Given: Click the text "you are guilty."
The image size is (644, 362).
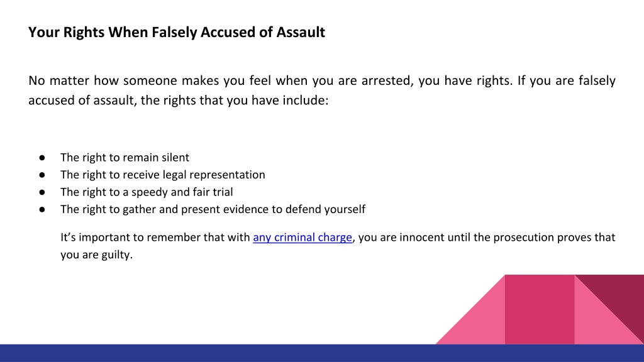Looking at the screenshot, I should 96,255.
